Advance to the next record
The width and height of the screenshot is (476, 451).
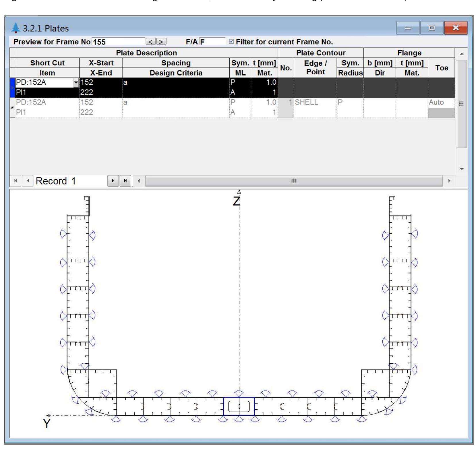pyautogui.click(x=113, y=181)
